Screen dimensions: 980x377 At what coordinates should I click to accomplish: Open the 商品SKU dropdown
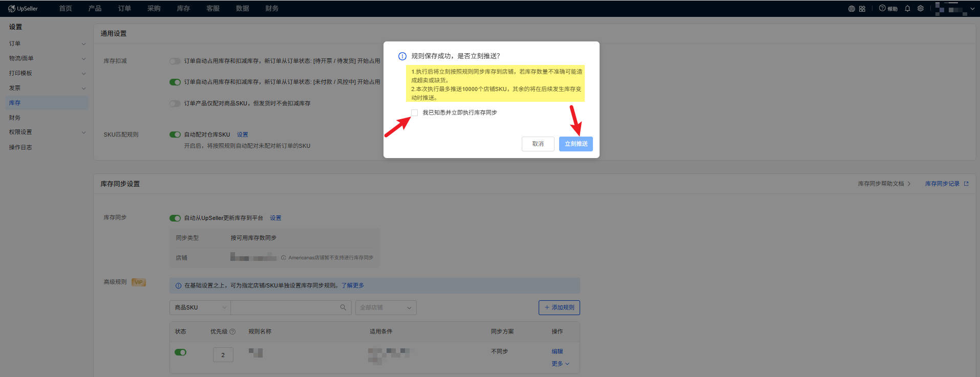tap(200, 307)
